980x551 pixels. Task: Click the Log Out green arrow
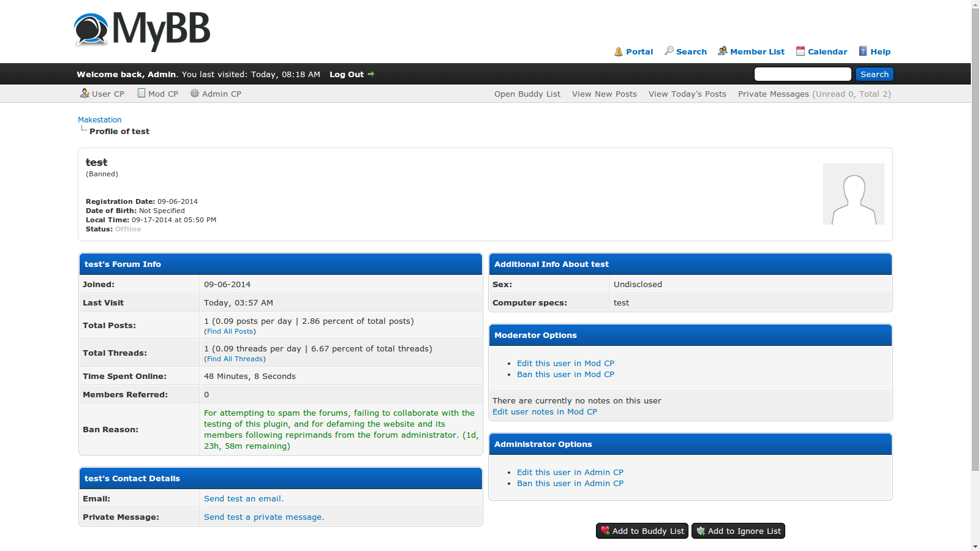coord(371,74)
